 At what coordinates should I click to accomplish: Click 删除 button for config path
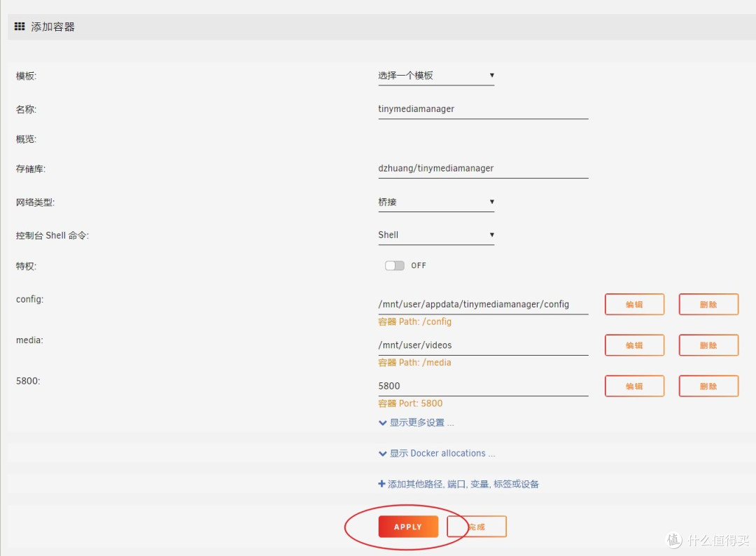point(708,305)
